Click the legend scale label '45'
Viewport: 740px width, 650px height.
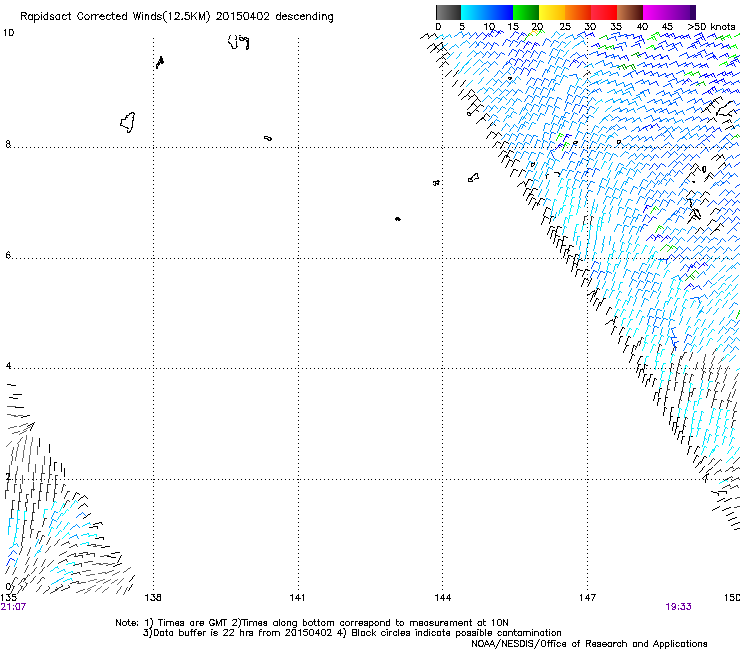click(667, 26)
